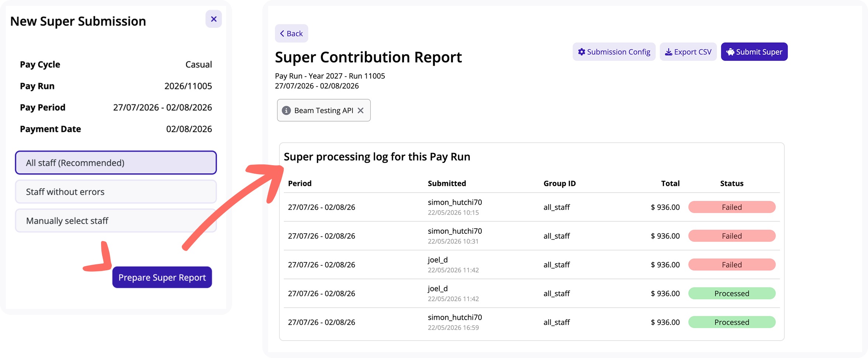Image resolution: width=868 pixels, height=358 pixels.
Task: Click info icon on Beam Testing API chip
Action: (x=286, y=110)
